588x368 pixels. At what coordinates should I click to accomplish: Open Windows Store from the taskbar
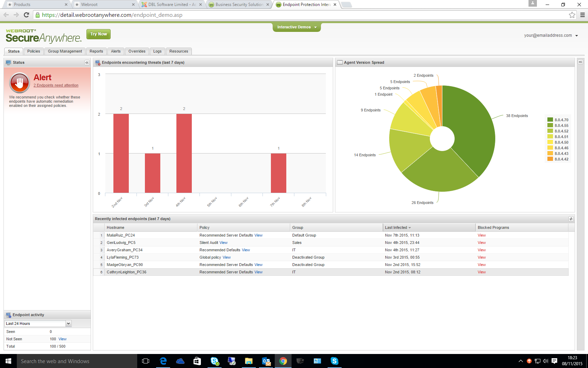pyautogui.click(x=197, y=361)
